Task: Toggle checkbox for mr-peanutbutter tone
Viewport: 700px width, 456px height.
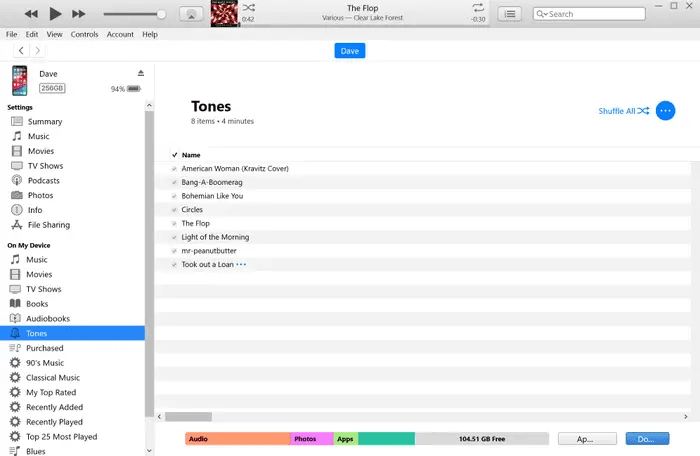Action: click(174, 251)
